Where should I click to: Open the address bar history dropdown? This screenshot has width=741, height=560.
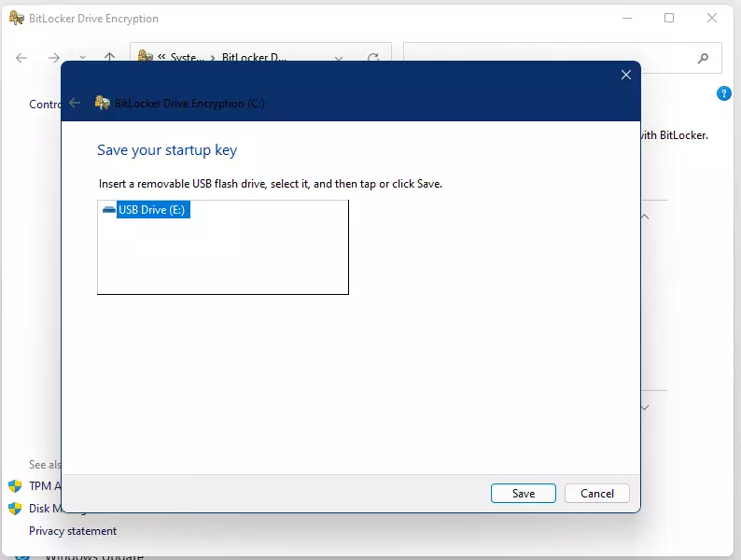[339, 58]
